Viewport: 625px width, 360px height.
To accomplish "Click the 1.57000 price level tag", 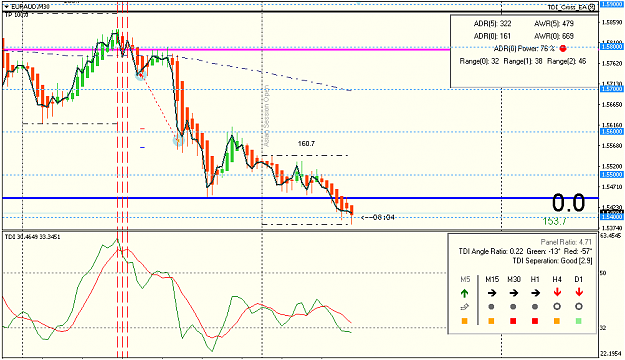I will [x=612, y=89].
